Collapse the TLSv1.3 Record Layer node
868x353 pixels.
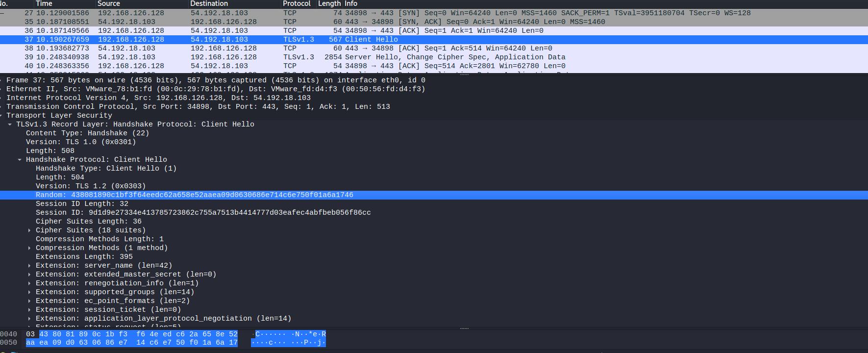(10, 124)
